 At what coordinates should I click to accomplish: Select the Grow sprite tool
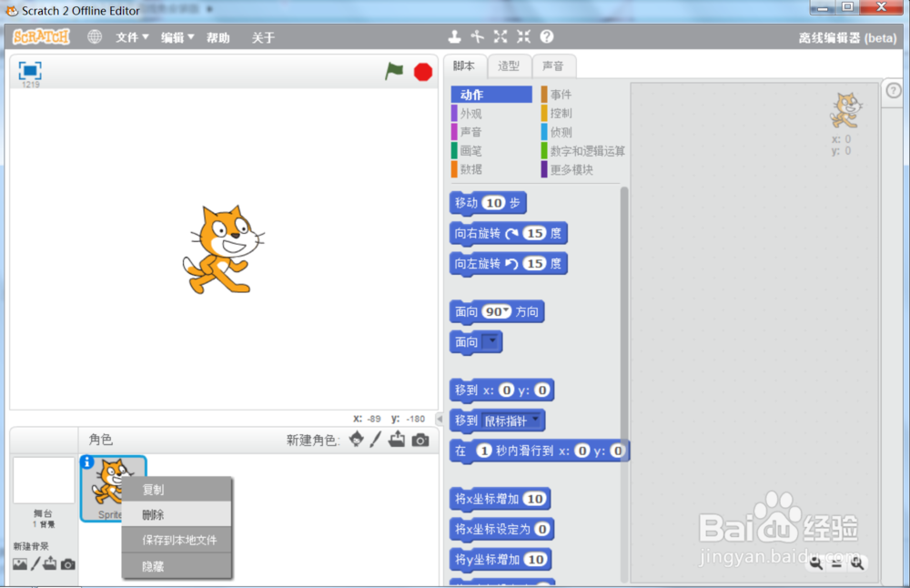[x=500, y=36]
